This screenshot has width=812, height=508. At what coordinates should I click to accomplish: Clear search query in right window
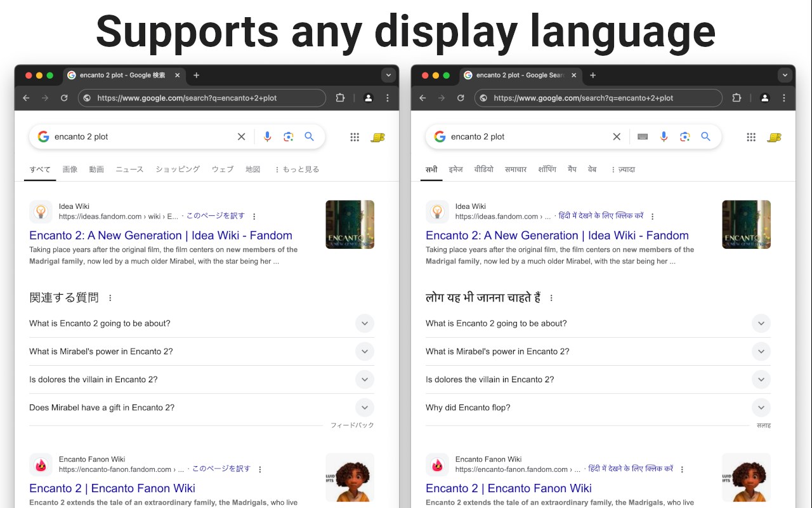617,137
